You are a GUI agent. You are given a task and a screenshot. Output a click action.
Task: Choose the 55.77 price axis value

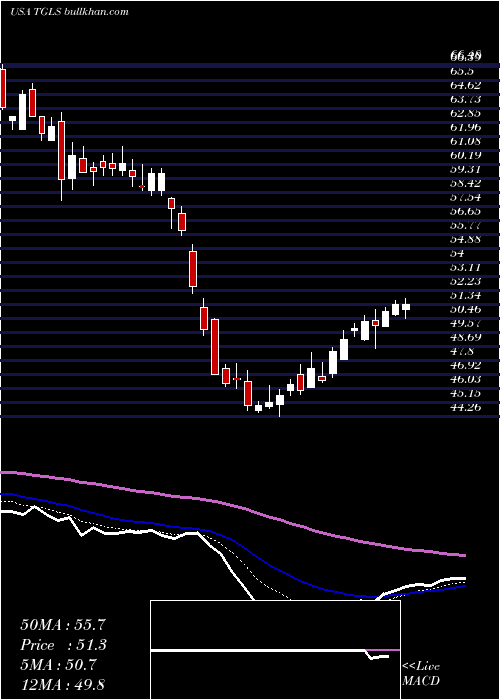point(466,225)
